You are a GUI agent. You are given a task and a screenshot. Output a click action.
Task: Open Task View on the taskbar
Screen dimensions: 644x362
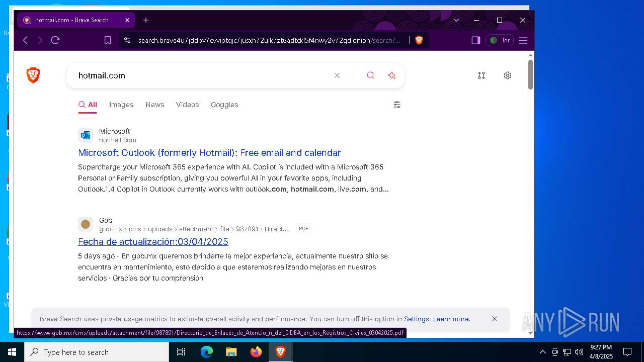coord(181,352)
